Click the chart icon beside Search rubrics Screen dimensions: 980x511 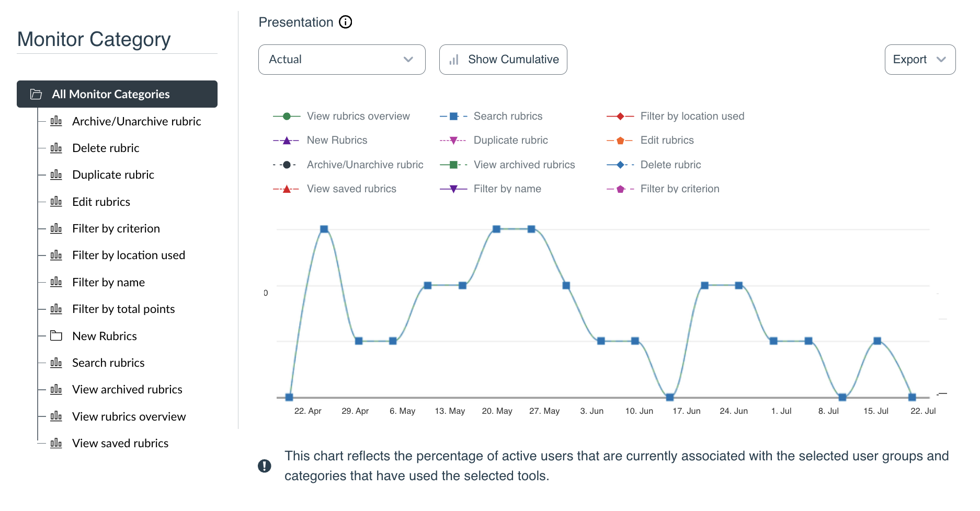56,363
